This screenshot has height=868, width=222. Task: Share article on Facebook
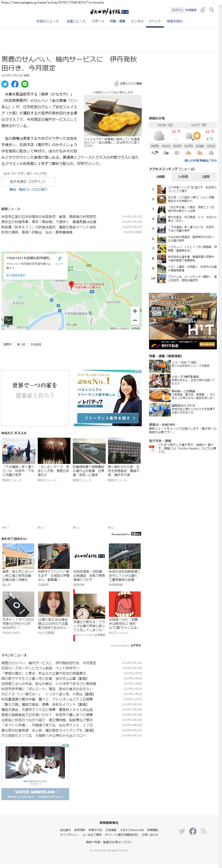click(15, 84)
